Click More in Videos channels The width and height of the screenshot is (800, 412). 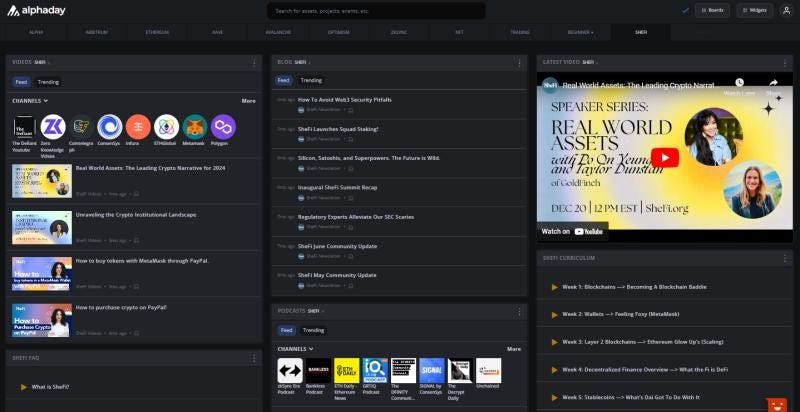point(248,101)
